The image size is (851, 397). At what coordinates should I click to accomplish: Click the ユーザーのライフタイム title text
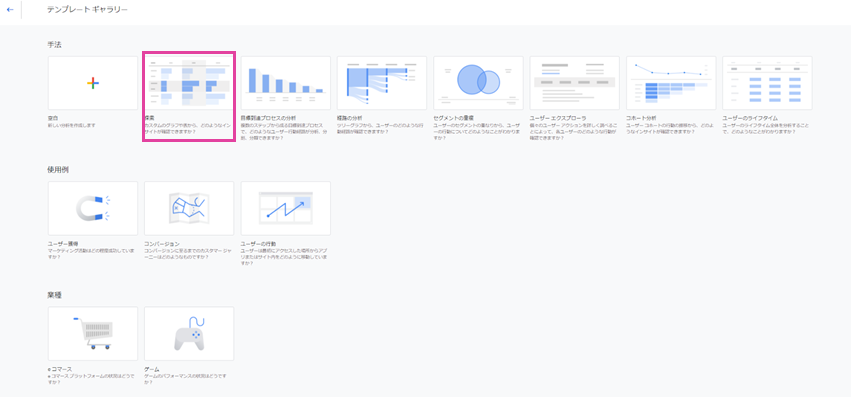(750, 118)
